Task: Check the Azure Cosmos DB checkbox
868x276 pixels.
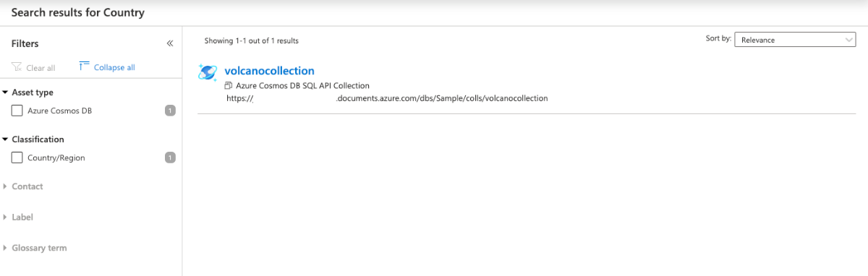Action: [17, 111]
